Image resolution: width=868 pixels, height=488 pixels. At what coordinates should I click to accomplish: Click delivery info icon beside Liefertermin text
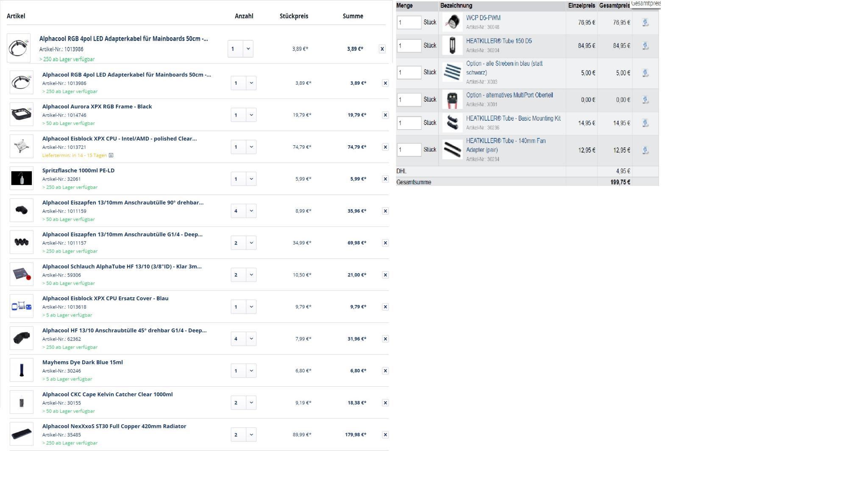pyautogui.click(x=111, y=155)
